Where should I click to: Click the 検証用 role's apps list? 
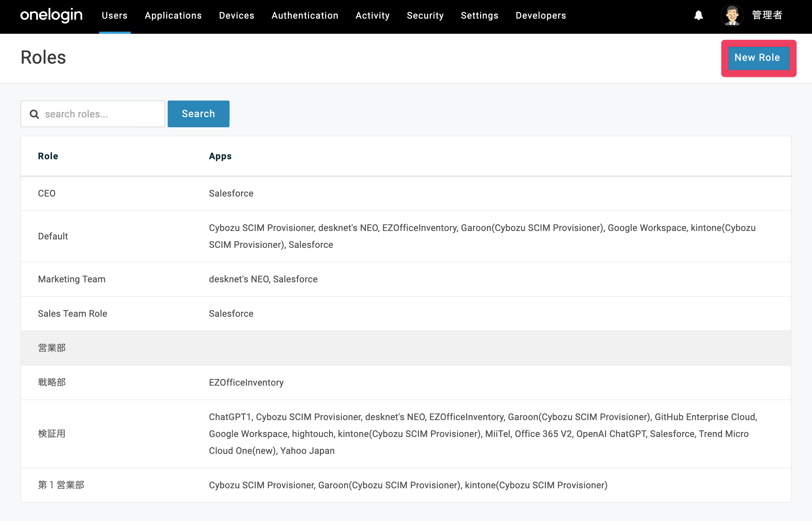coord(483,434)
